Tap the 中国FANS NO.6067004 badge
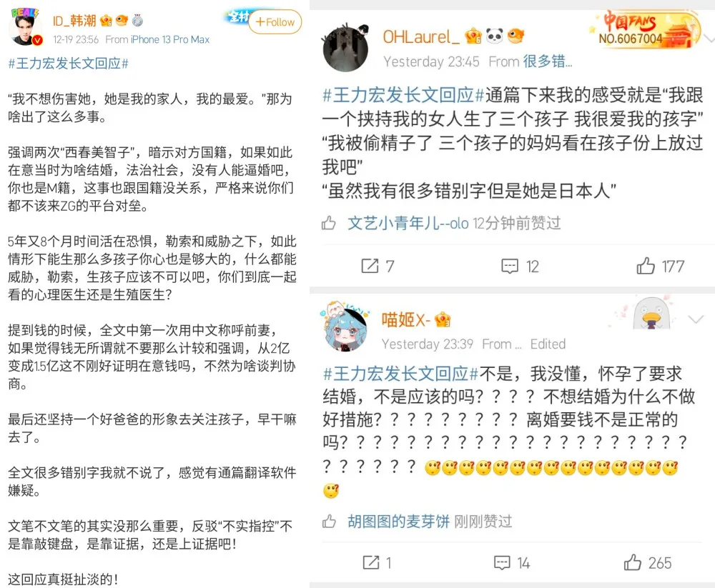 tap(646, 29)
